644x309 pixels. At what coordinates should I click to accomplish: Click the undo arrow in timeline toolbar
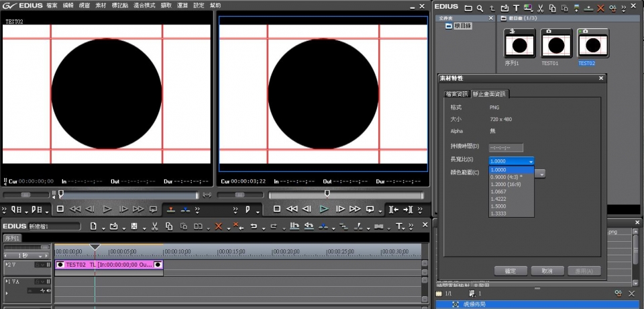coord(254,226)
